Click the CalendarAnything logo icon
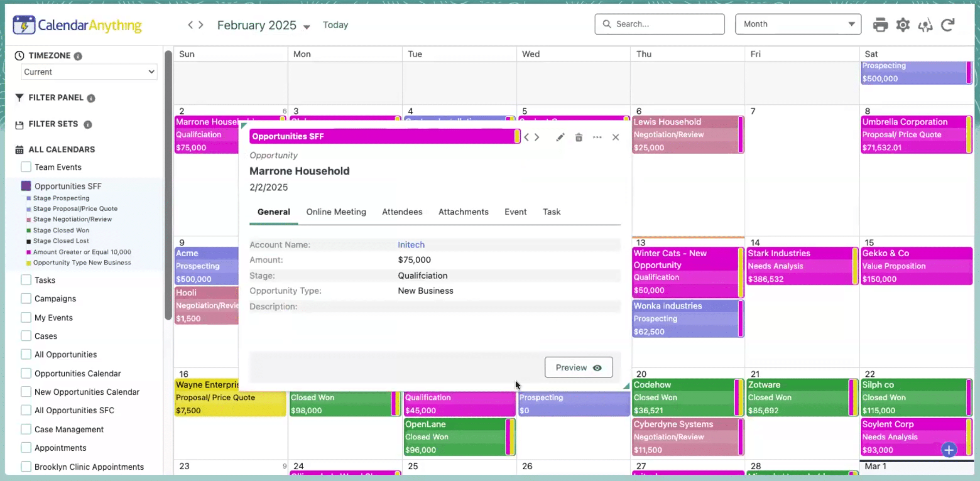Image resolution: width=980 pixels, height=481 pixels. (x=24, y=25)
